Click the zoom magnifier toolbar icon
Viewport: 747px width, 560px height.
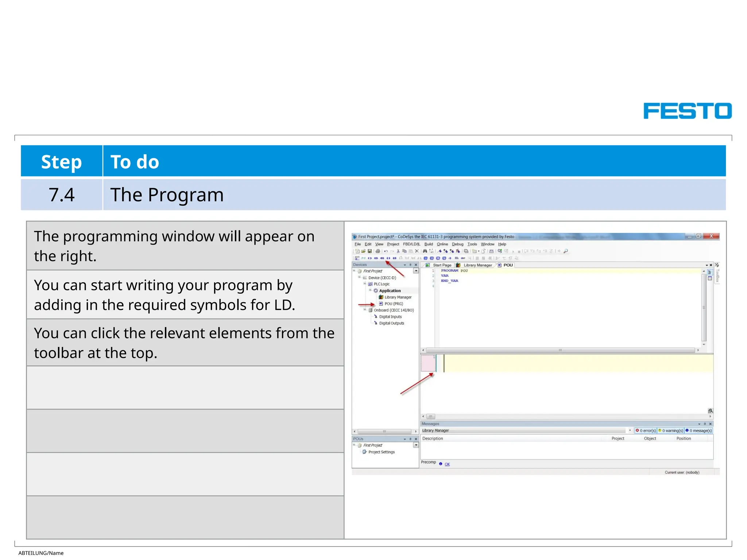tap(566, 251)
